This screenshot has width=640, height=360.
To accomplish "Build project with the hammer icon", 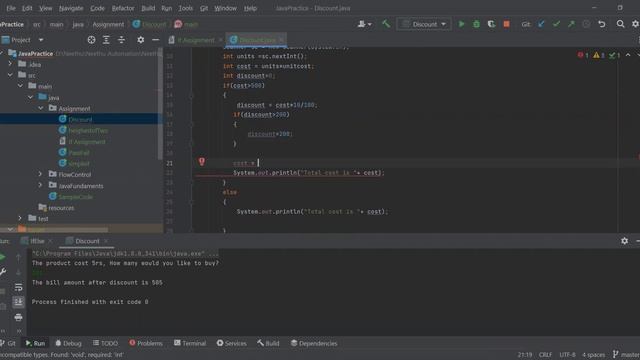I will (386, 24).
